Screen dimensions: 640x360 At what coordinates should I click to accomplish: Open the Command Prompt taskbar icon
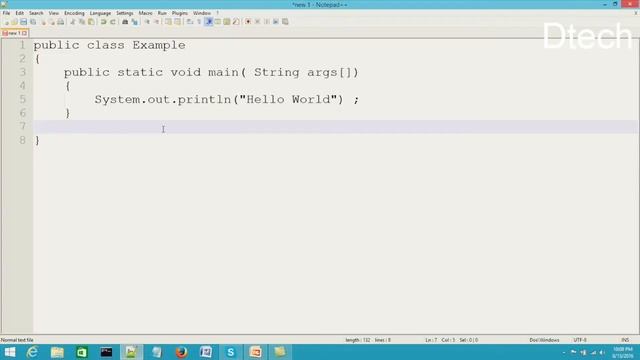107,352
